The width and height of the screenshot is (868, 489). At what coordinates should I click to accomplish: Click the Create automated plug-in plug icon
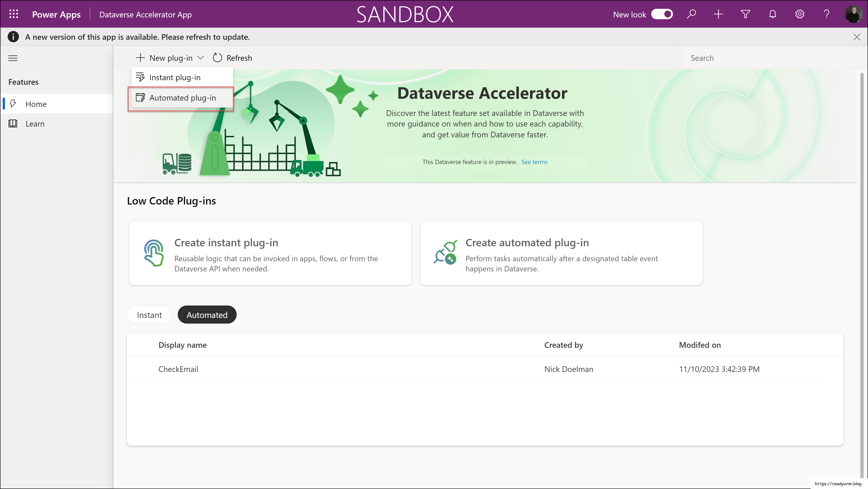pyautogui.click(x=445, y=253)
